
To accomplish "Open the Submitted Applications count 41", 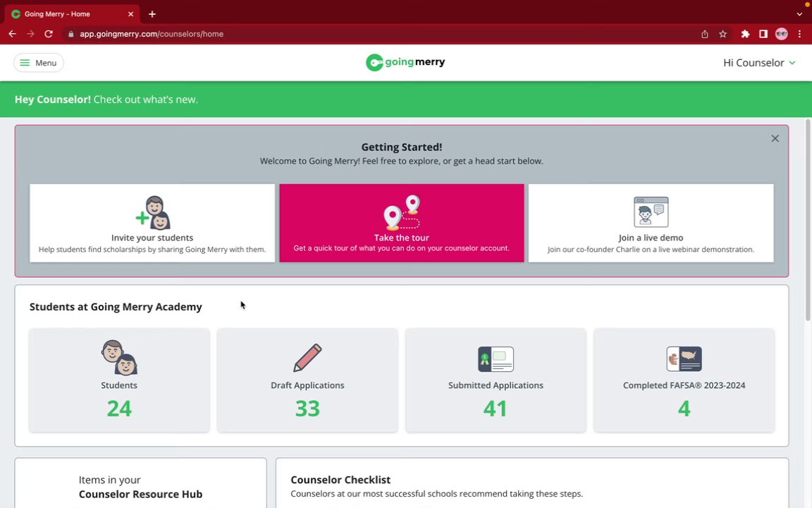I will point(496,409).
